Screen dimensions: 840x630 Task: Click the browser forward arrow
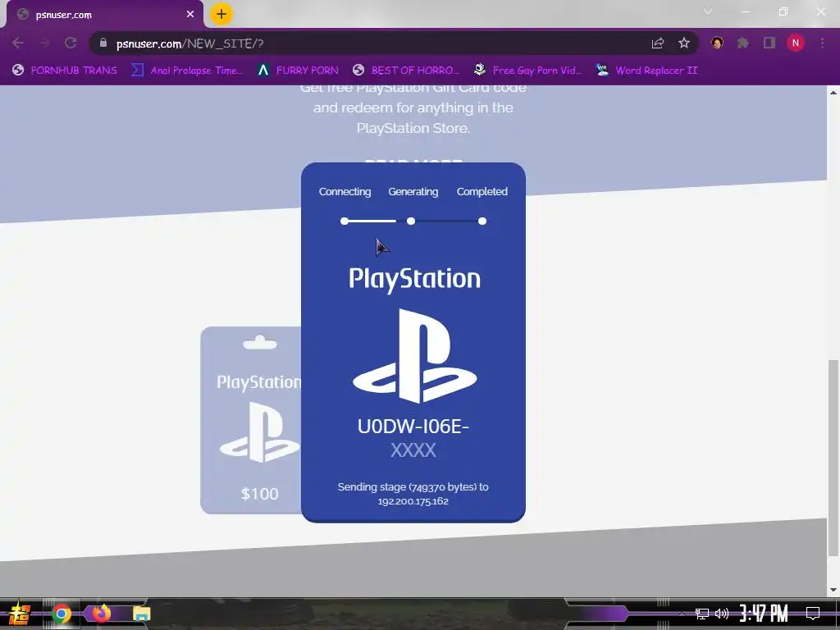coord(44,43)
